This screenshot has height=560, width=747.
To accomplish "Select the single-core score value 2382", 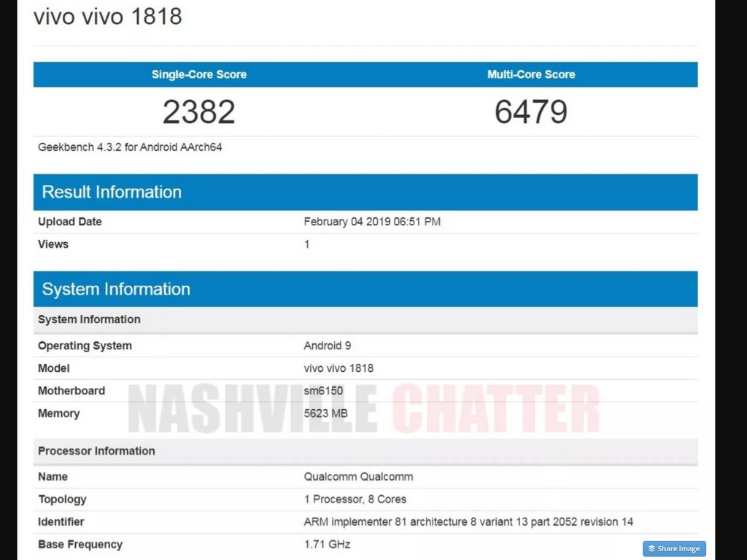I will [198, 112].
